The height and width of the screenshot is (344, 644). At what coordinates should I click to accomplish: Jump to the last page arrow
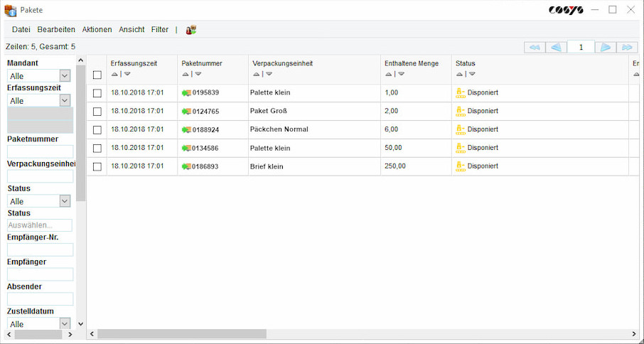tap(626, 48)
